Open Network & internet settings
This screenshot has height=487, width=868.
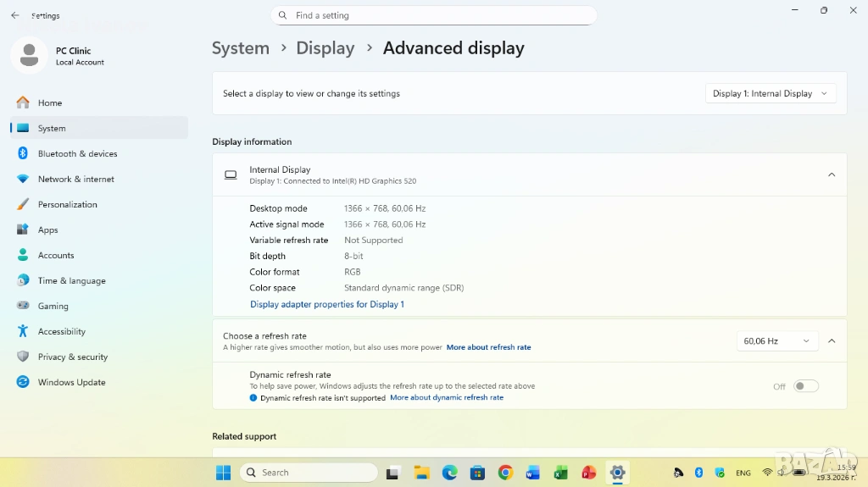pyautogui.click(x=75, y=179)
